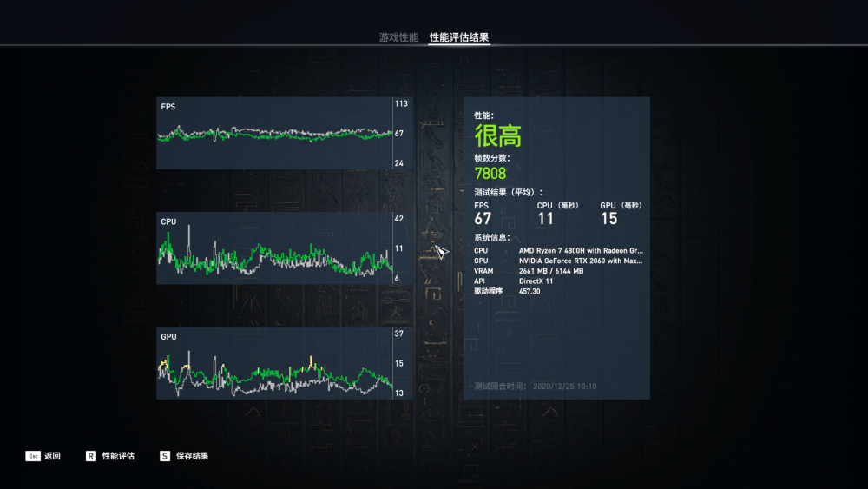Click the 测试结果（平均） heading

(508, 192)
